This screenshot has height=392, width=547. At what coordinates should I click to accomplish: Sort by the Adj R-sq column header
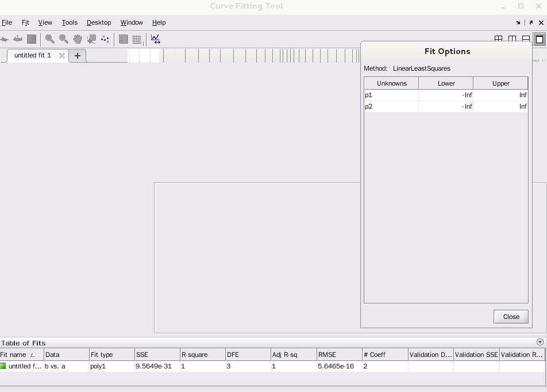click(x=294, y=355)
